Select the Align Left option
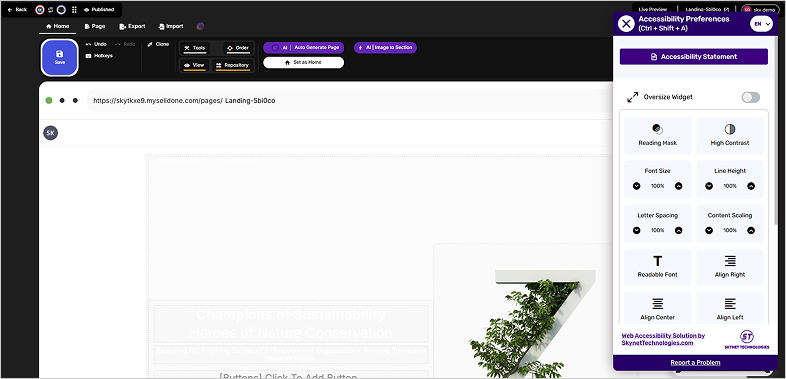Image resolution: width=786 pixels, height=379 pixels. point(730,308)
